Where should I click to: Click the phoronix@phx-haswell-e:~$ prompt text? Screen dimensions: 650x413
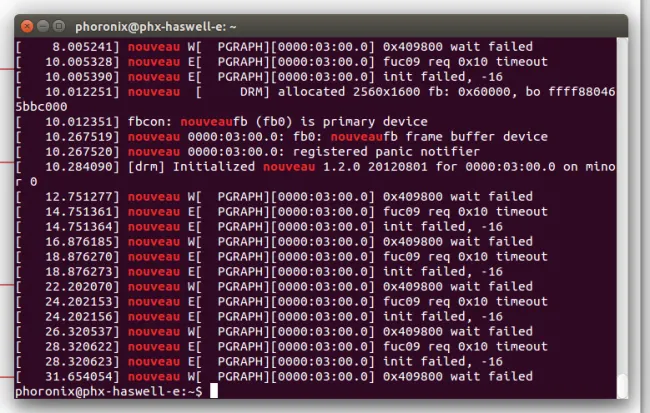point(109,391)
